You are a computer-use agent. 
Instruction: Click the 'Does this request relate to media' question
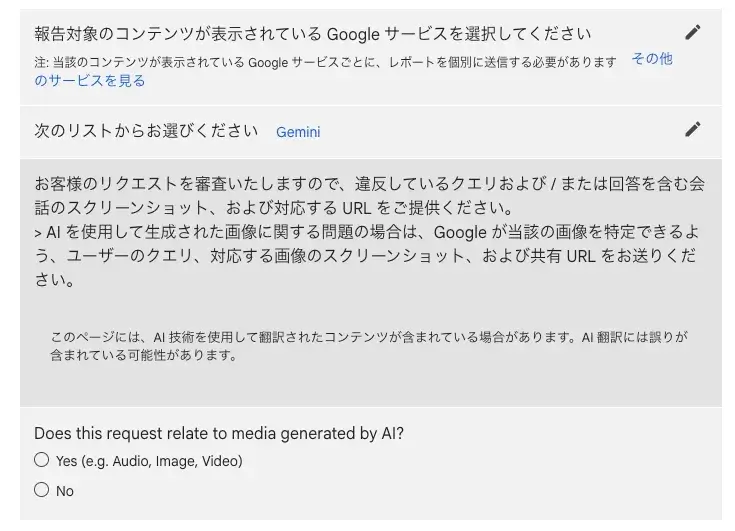click(x=219, y=434)
